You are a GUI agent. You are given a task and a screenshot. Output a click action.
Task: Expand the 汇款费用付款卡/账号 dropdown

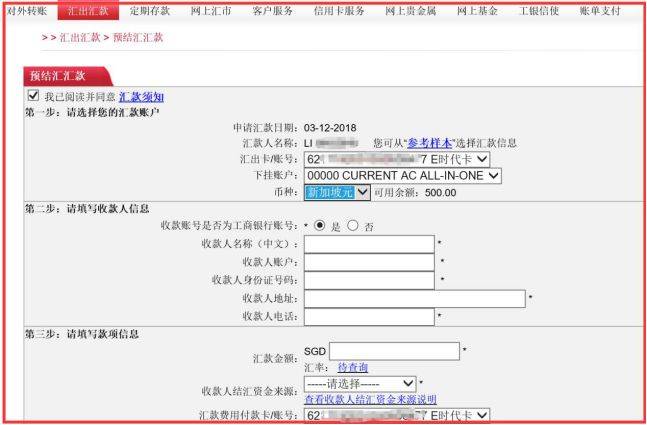(396, 415)
